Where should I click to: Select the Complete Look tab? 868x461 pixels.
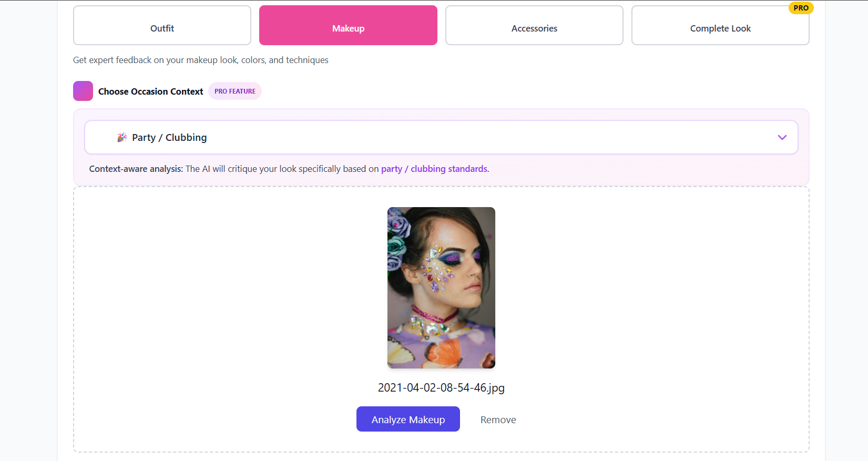720,25
